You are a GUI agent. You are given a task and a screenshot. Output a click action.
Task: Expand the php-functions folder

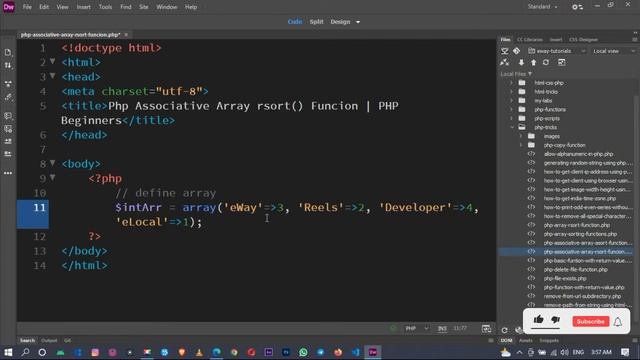tap(511, 109)
